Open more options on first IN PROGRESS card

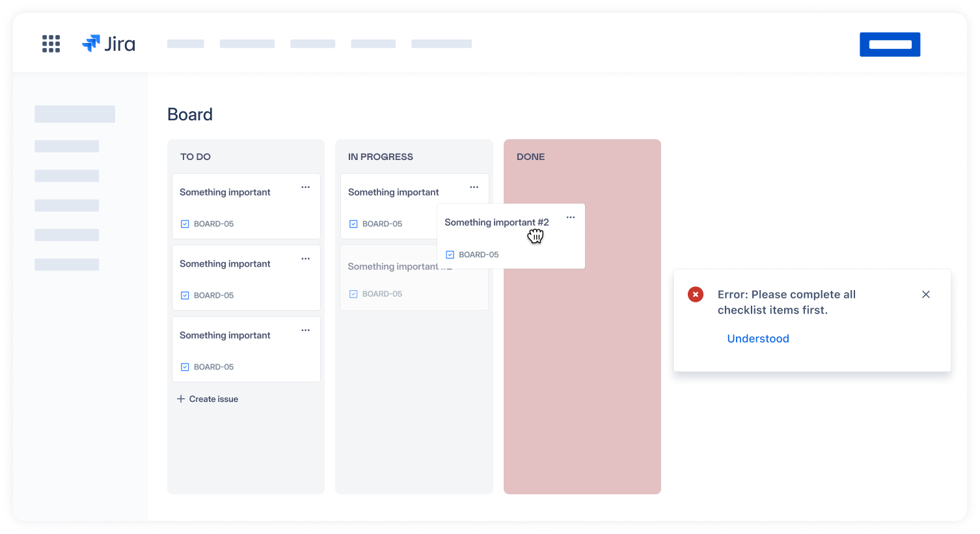pos(474,187)
